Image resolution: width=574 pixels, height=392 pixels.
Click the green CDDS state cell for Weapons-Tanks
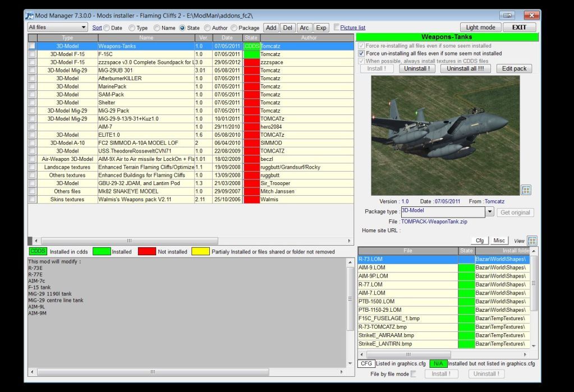[x=251, y=46]
